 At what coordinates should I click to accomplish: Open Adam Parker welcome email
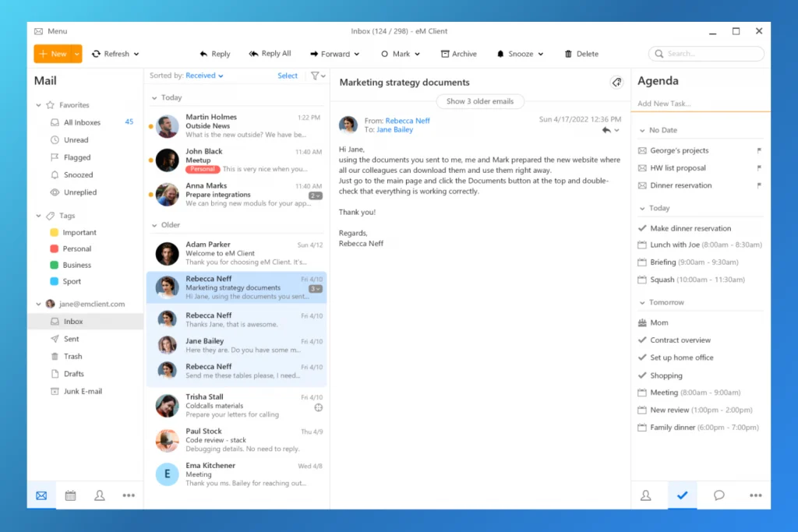pyautogui.click(x=237, y=253)
